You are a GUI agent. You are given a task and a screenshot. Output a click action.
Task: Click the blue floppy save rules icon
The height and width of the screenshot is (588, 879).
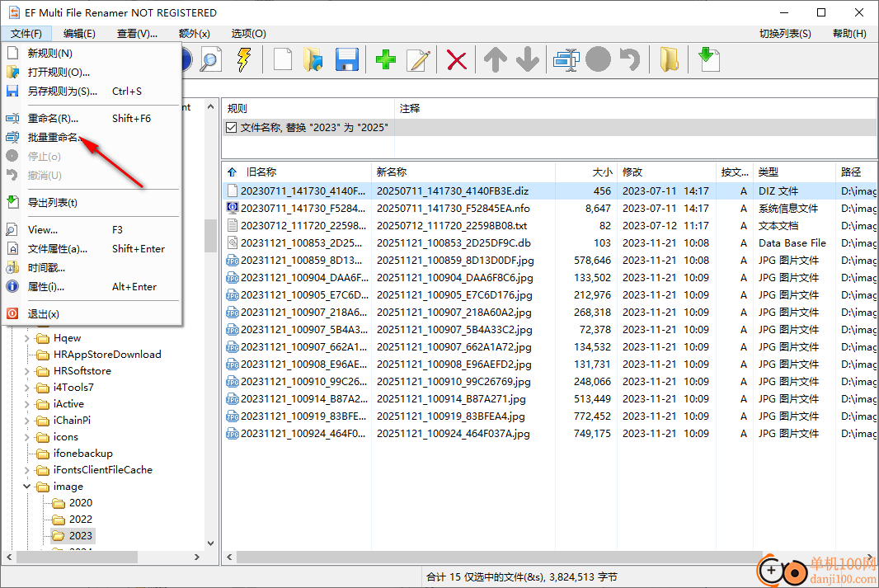[347, 59]
